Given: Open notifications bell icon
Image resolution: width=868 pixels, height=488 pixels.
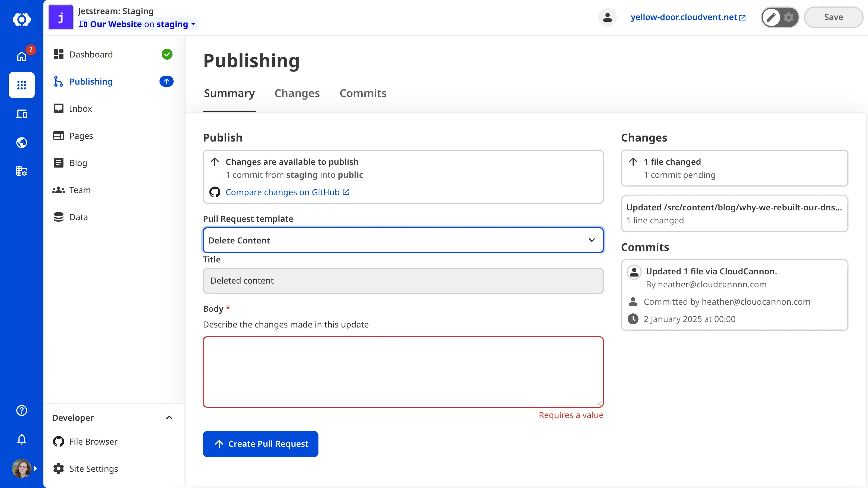Looking at the screenshot, I should click(22, 439).
